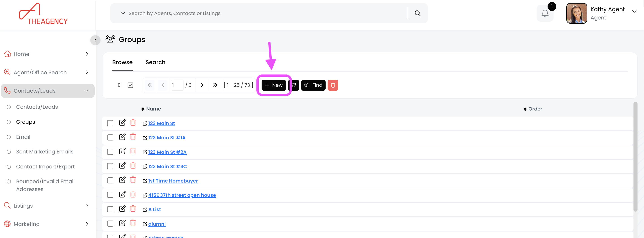The image size is (644, 238).
Task: Open Sent Marketing Emails in the sidebar
Action: click(x=45, y=152)
